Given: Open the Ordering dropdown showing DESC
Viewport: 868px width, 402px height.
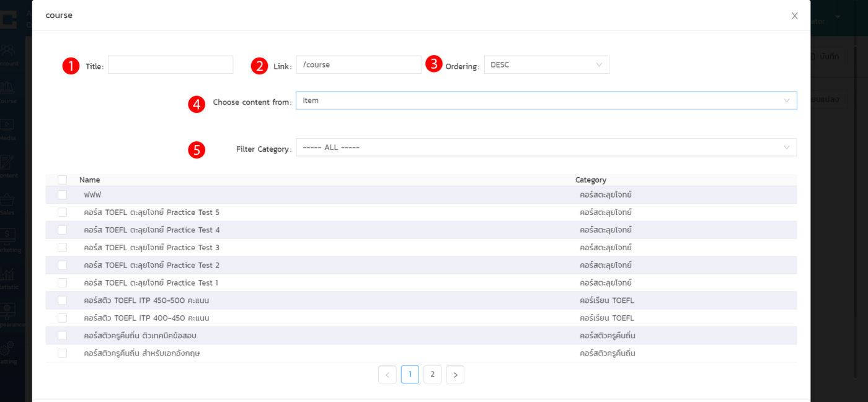Looking at the screenshot, I should (546, 65).
